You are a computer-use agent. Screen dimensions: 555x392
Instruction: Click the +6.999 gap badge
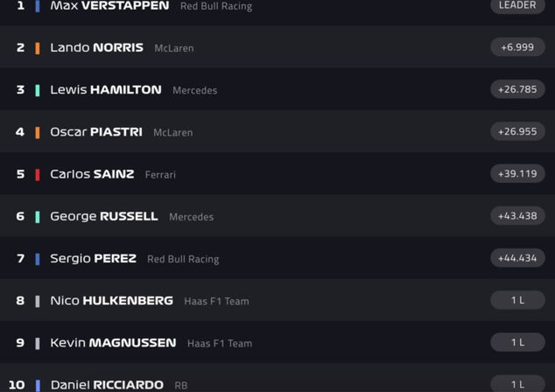point(517,47)
